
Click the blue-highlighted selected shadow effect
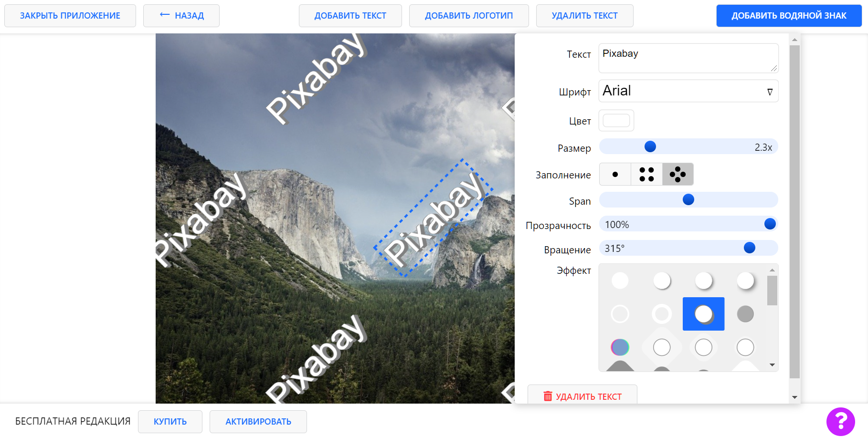(x=703, y=314)
